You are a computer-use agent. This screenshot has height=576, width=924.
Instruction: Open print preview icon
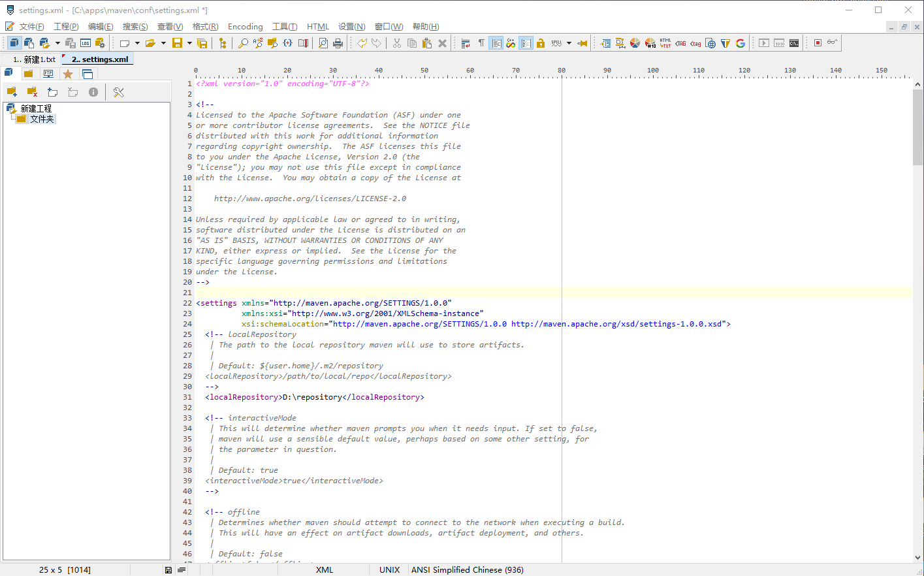coord(323,43)
